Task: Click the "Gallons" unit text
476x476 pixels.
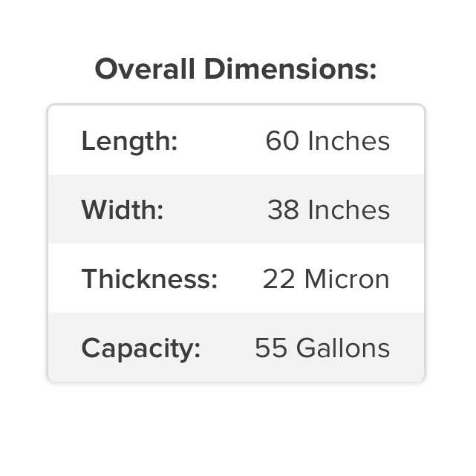Action: point(342,348)
